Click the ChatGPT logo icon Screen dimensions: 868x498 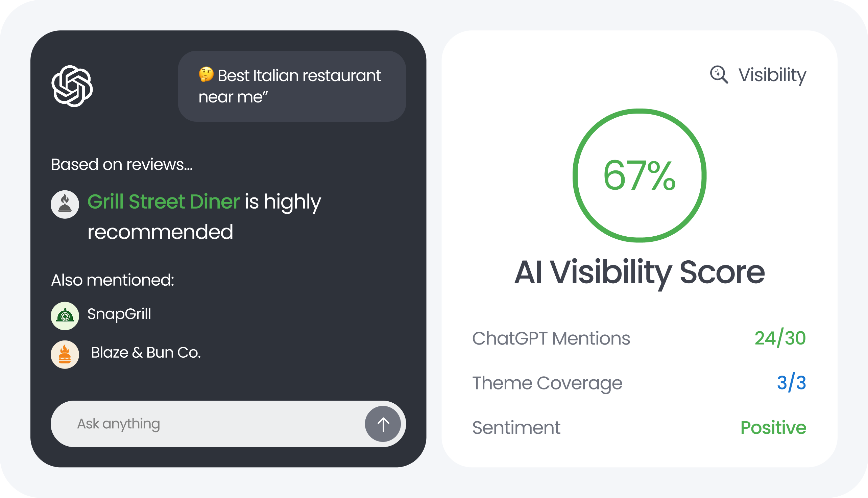(72, 86)
